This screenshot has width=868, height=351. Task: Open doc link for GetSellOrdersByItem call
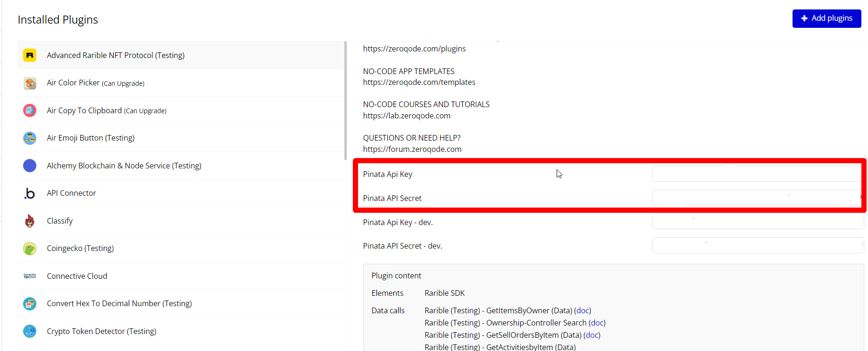click(592, 335)
